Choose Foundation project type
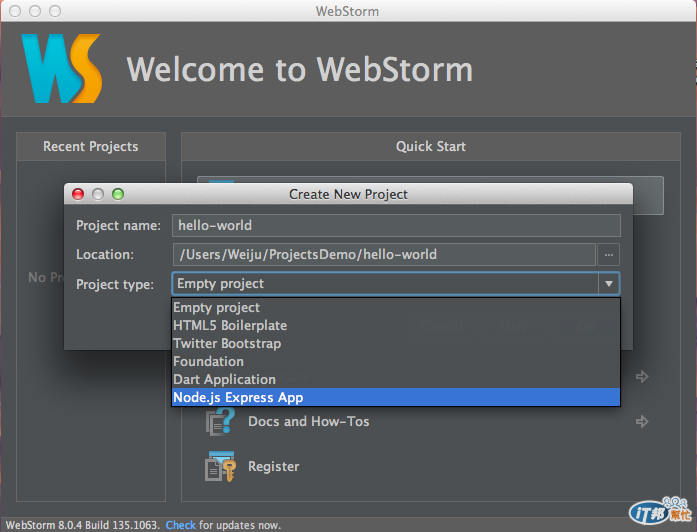Viewport: 697px width, 532px height. pos(396,361)
